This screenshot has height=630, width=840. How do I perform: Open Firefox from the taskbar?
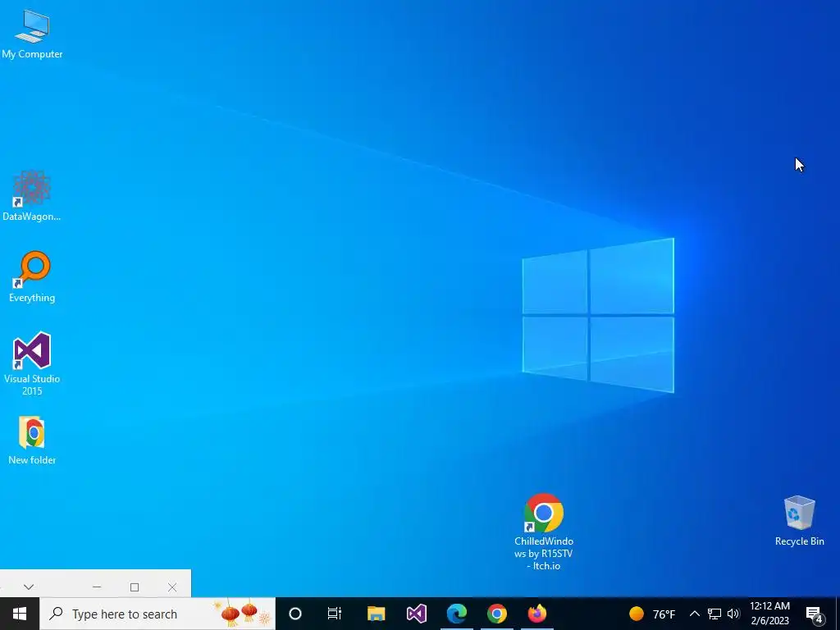[x=537, y=614]
